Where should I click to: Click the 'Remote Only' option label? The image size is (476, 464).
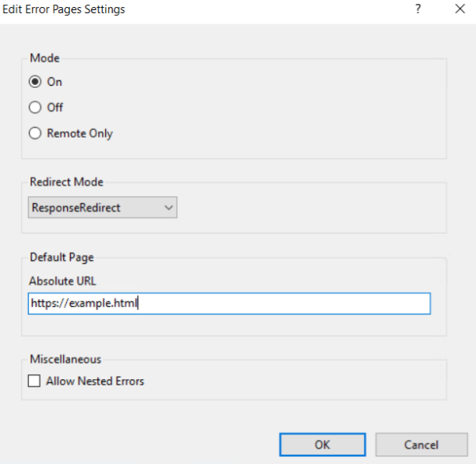click(x=79, y=133)
